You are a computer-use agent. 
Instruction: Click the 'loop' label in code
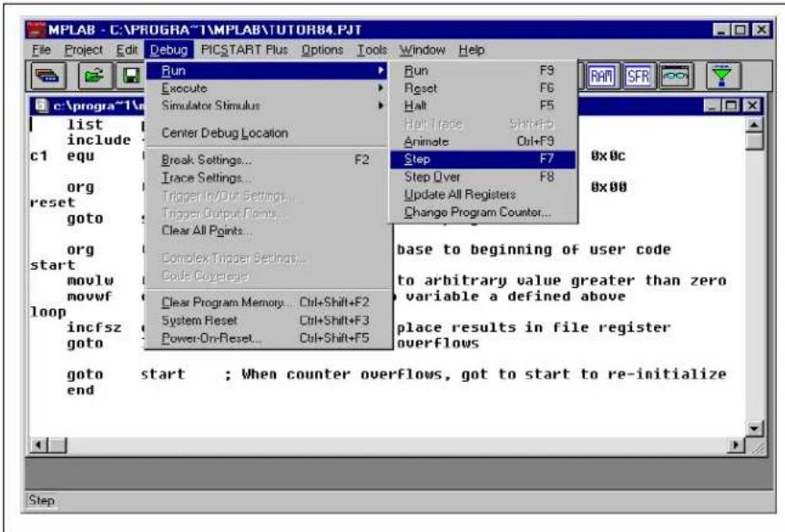pyautogui.click(x=48, y=312)
